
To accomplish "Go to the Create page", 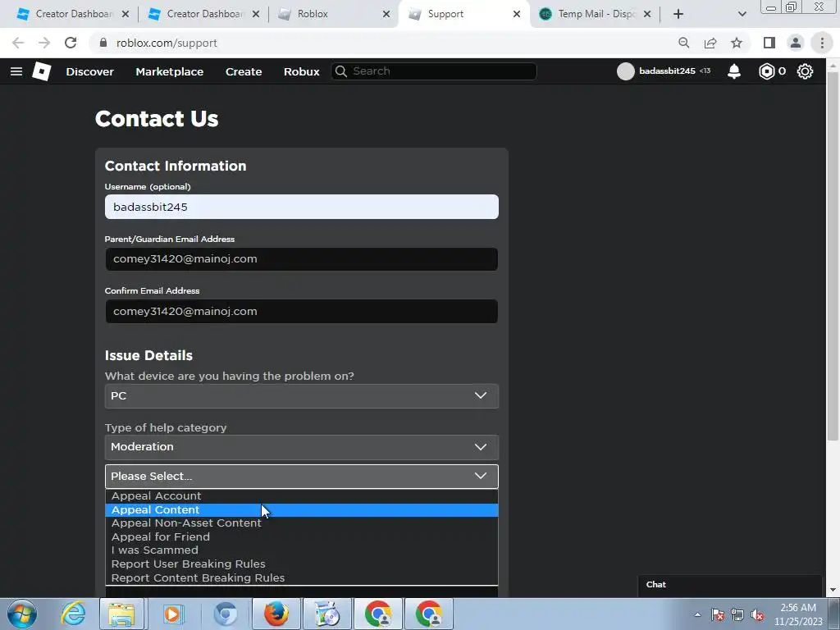I will 243,71.
